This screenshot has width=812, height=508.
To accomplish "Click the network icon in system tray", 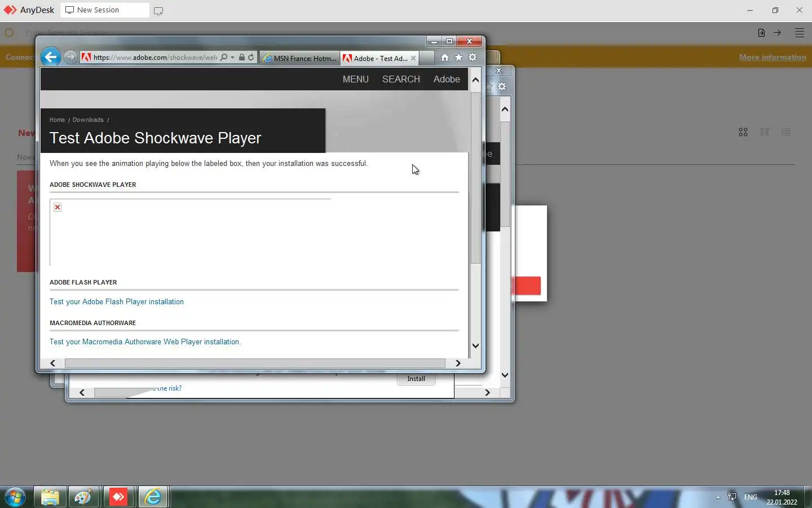I will 732,497.
